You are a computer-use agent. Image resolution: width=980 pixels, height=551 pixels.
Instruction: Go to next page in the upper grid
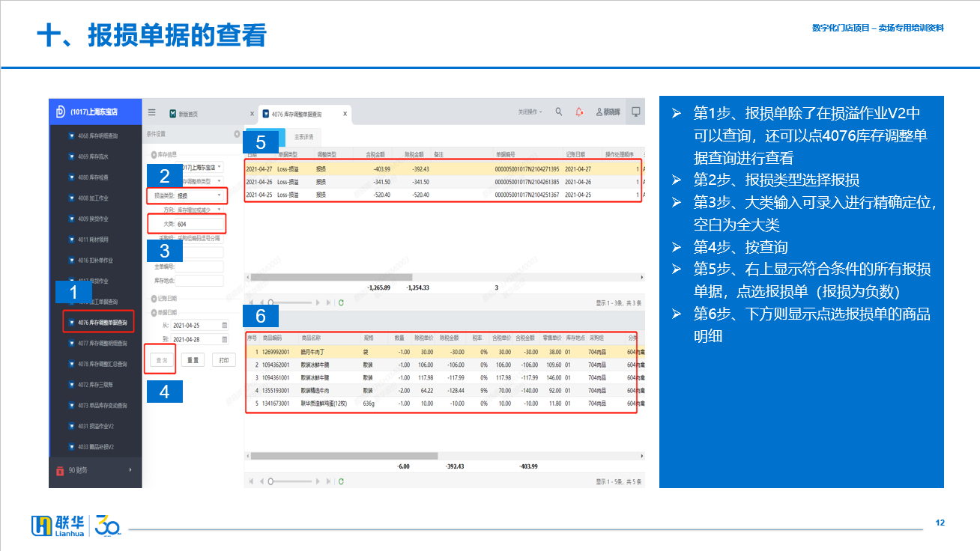318,302
